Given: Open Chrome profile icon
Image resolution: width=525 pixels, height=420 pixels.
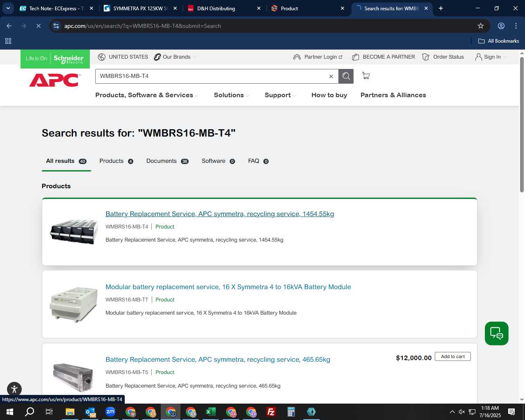Looking at the screenshot, I should (501, 26).
